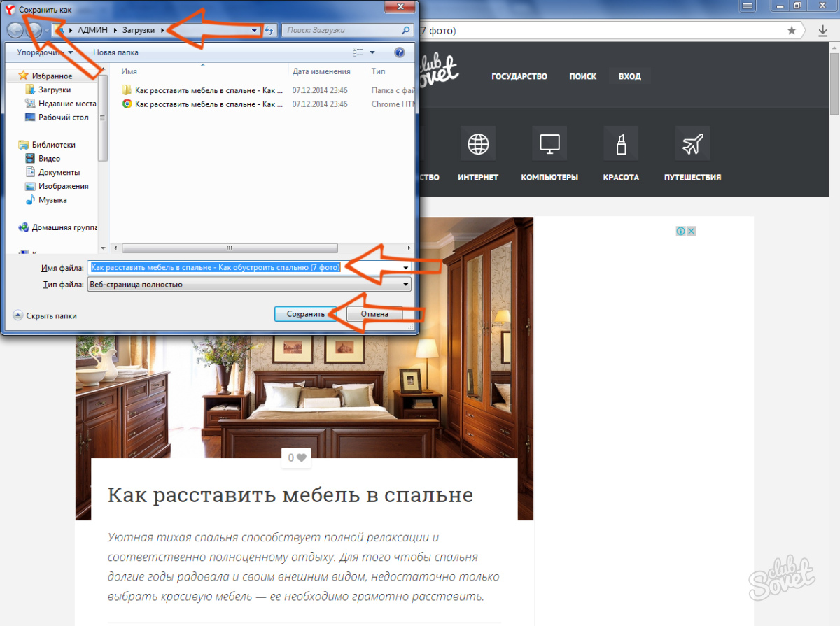The image size is (840, 626).
Task: Expand the address path history dropdown
Action: pyautogui.click(x=255, y=31)
